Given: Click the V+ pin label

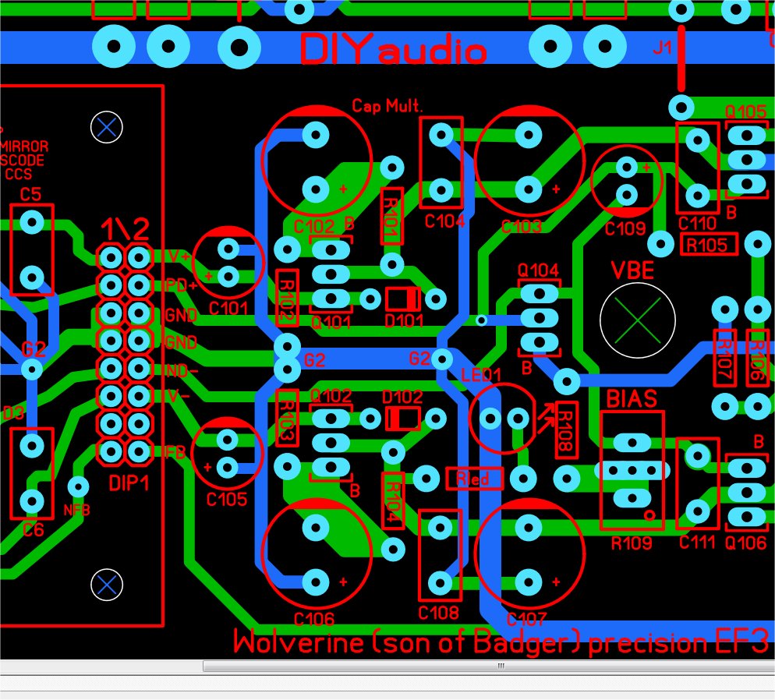Looking at the screenshot, I should [x=179, y=257].
